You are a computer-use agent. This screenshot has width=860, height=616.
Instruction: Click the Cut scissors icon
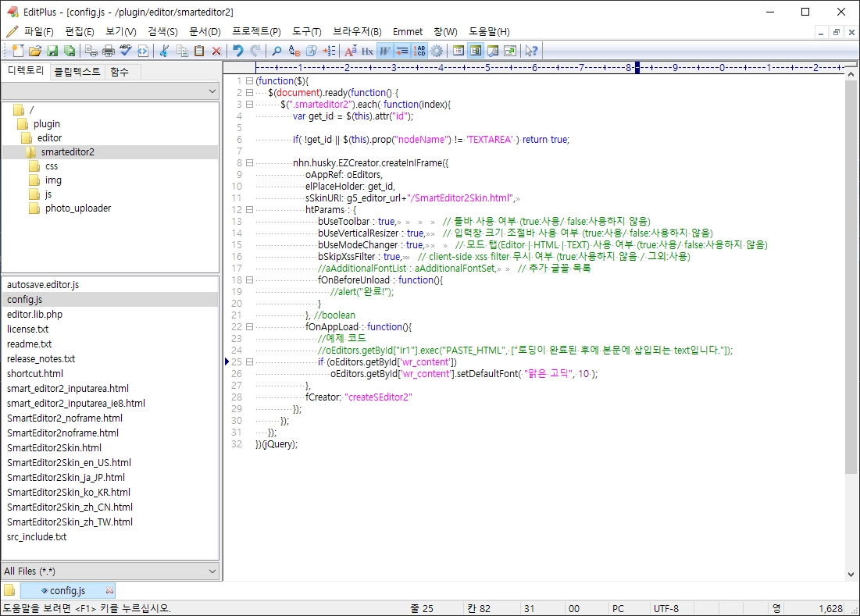coord(164,51)
